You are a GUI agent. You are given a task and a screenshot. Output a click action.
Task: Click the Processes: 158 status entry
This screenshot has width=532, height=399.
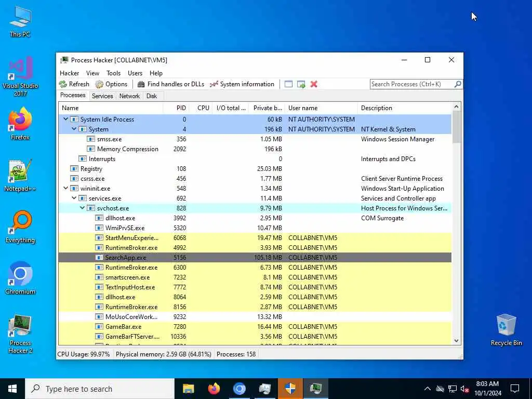point(236,354)
